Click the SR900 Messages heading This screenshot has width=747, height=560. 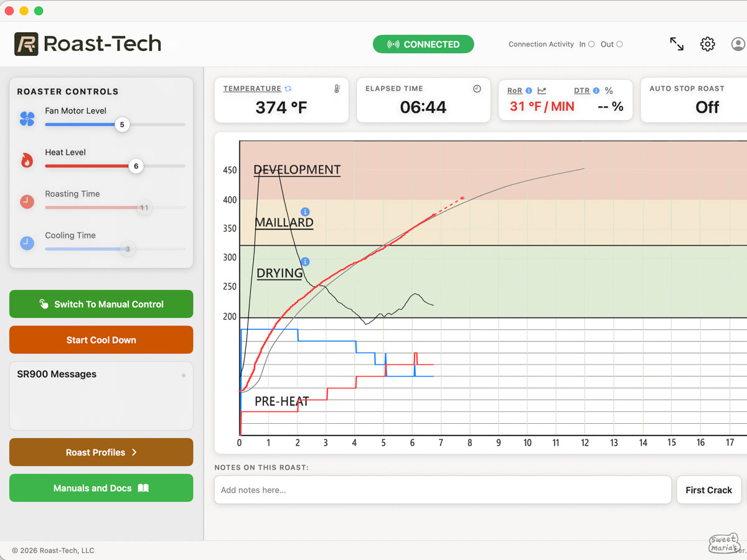[57, 374]
